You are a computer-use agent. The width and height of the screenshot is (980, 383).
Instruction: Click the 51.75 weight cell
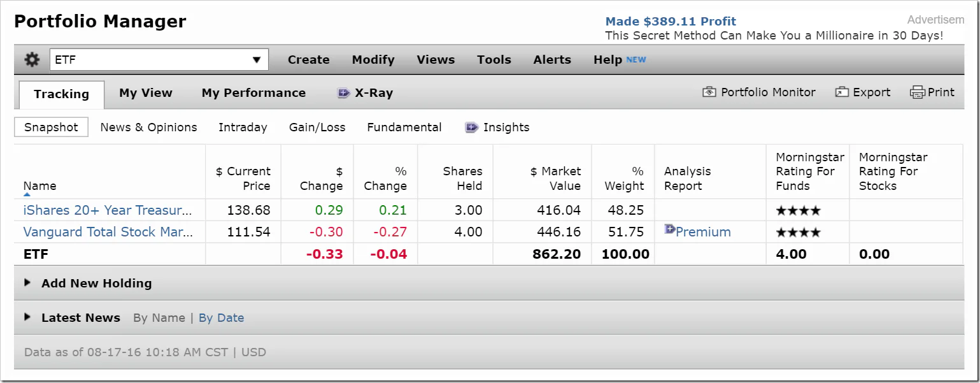coord(626,232)
